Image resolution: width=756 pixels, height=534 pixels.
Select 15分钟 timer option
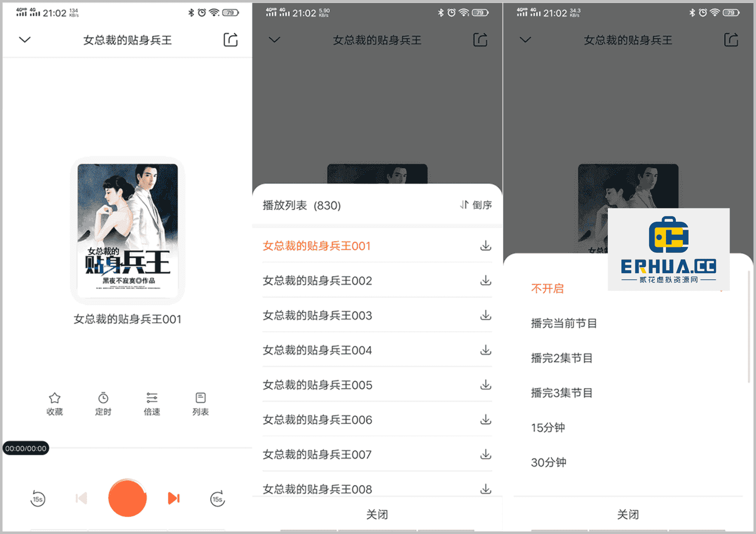(x=548, y=428)
